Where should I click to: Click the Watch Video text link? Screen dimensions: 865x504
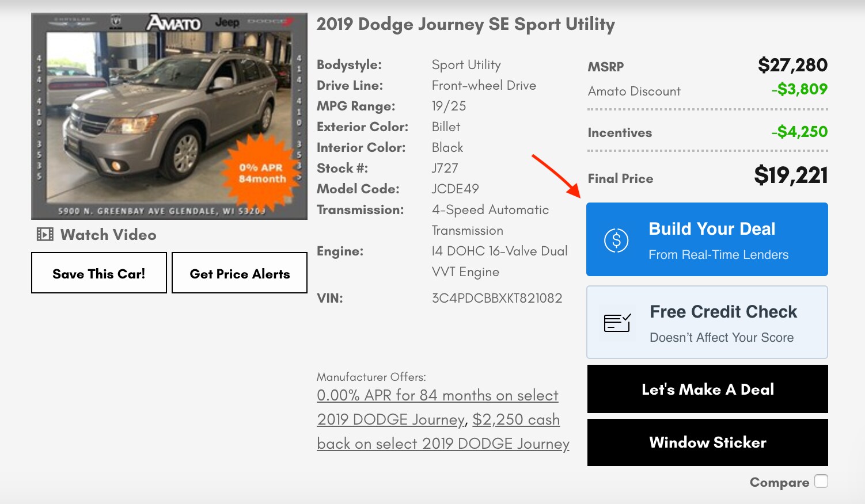tap(108, 235)
